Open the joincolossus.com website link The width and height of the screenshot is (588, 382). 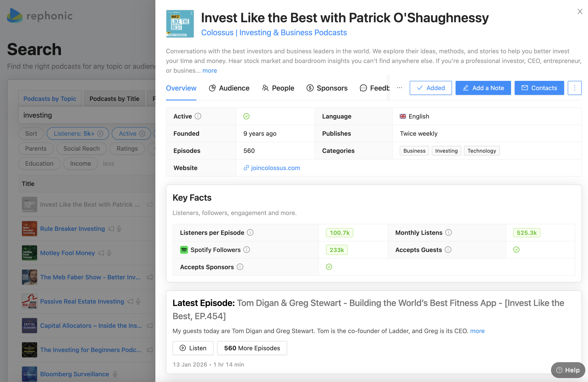tap(275, 168)
